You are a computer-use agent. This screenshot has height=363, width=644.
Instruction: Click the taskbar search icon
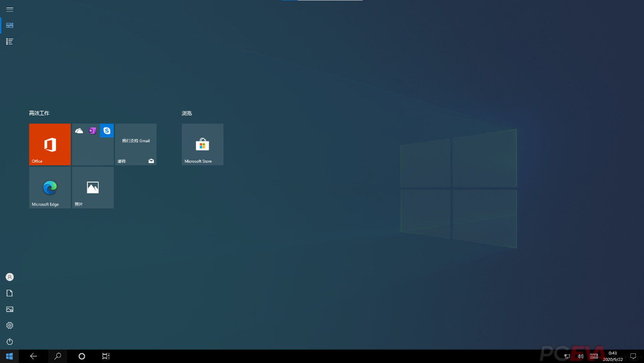(57, 356)
